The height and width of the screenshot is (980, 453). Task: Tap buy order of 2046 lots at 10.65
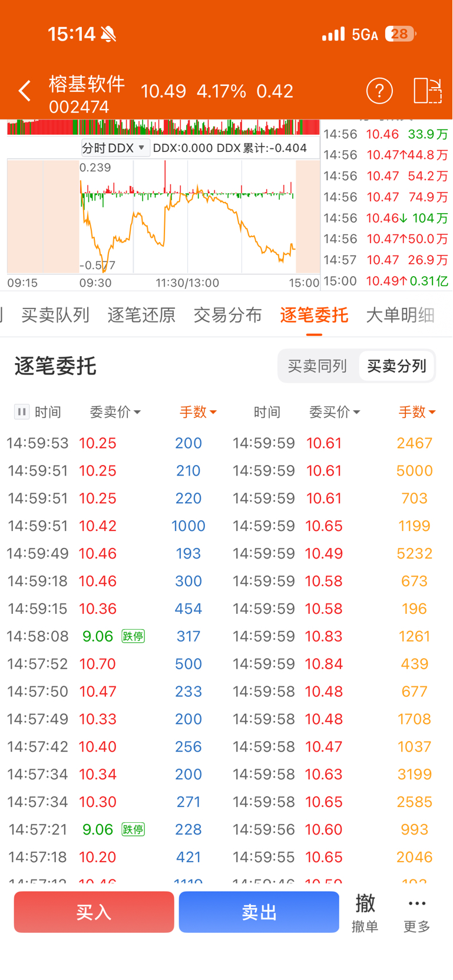(339, 857)
